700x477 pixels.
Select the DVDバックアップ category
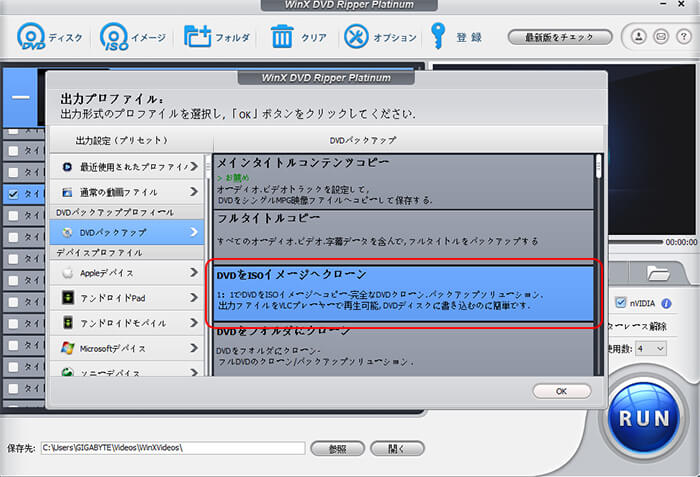(x=127, y=232)
